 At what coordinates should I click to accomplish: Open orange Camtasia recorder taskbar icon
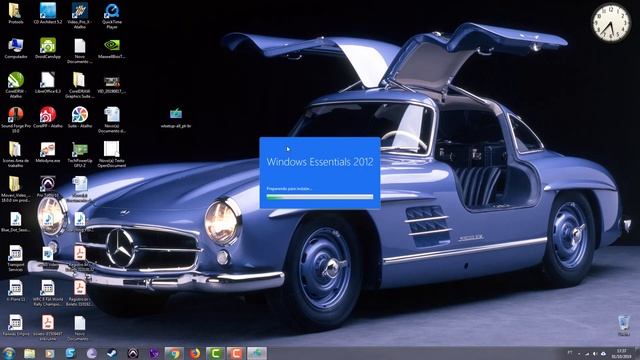point(236,353)
